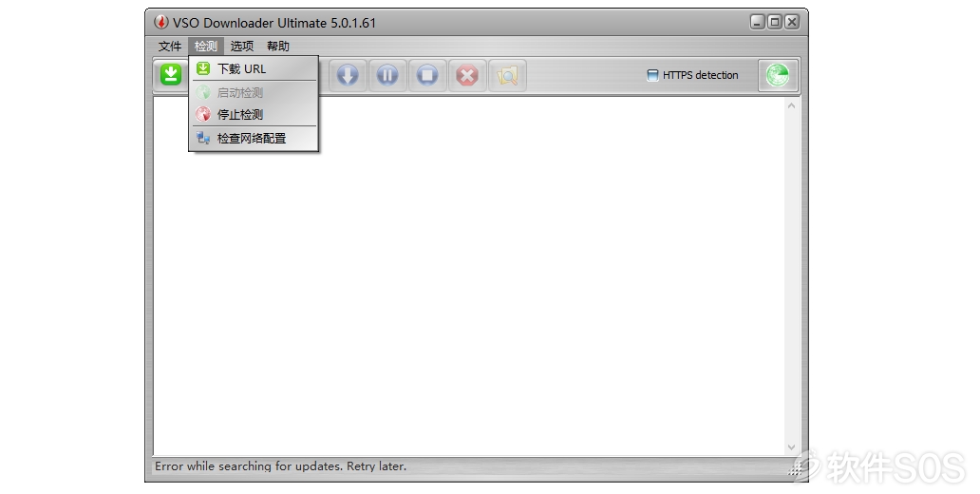Minimize the VSO Downloader window

pyautogui.click(x=758, y=22)
